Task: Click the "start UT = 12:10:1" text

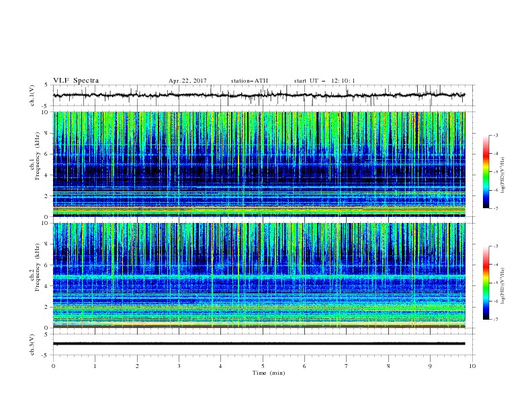Action: click(324, 81)
